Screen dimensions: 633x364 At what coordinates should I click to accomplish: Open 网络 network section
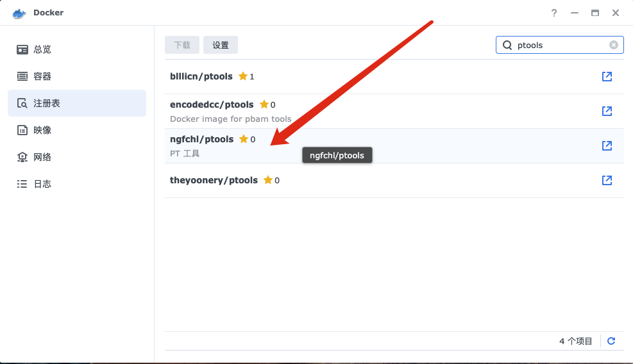click(77, 157)
